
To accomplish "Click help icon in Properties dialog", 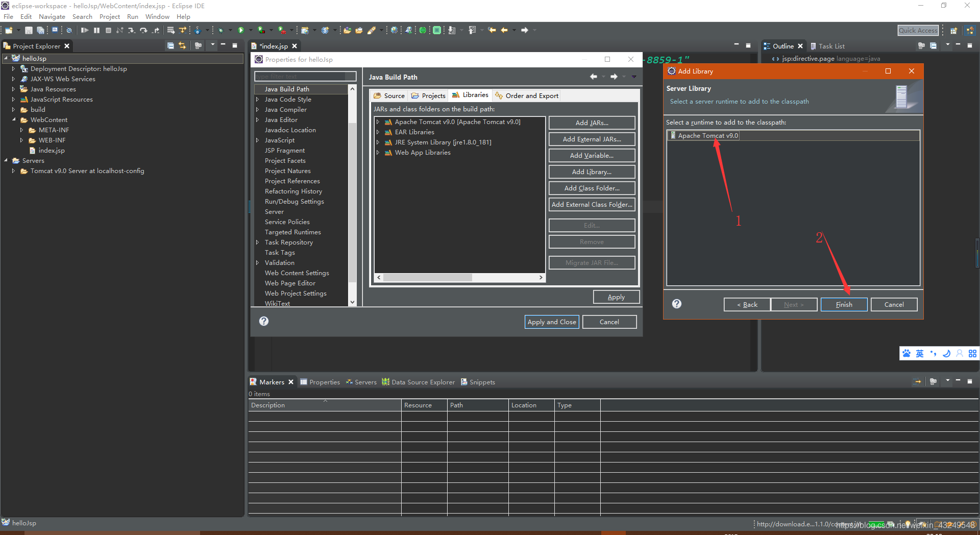I will tap(264, 321).
